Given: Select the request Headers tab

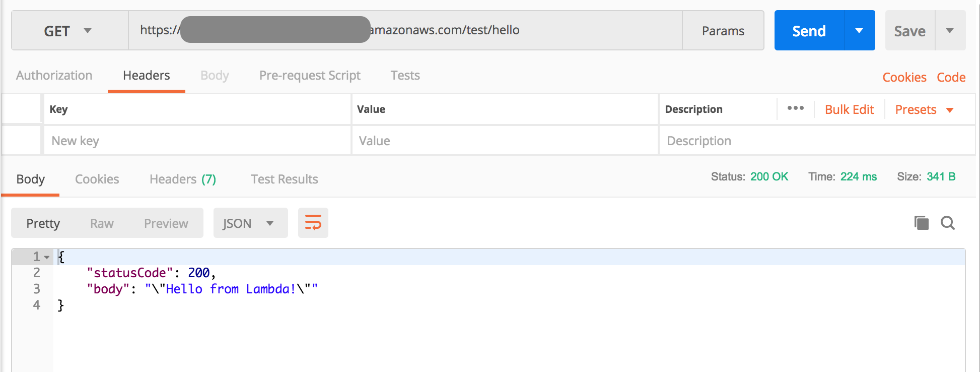Looking at the screenshot, I should 147,75.
